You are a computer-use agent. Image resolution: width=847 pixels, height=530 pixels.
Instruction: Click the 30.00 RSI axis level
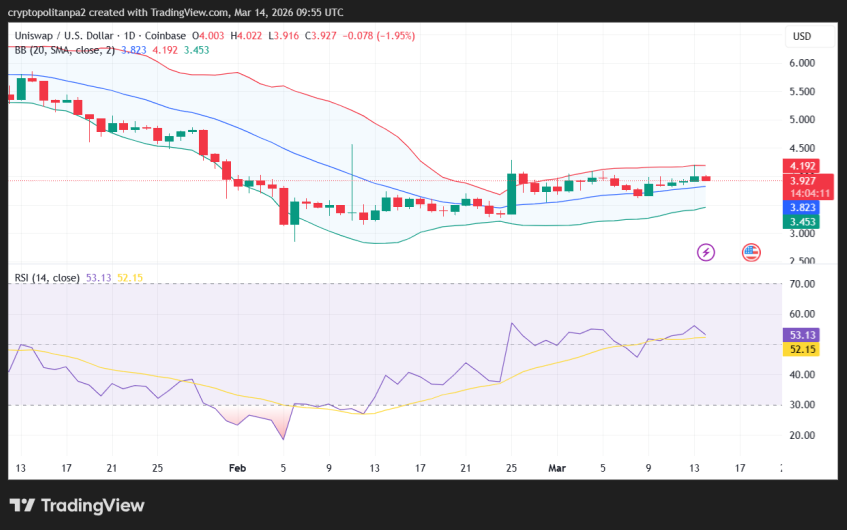[802, 405]
